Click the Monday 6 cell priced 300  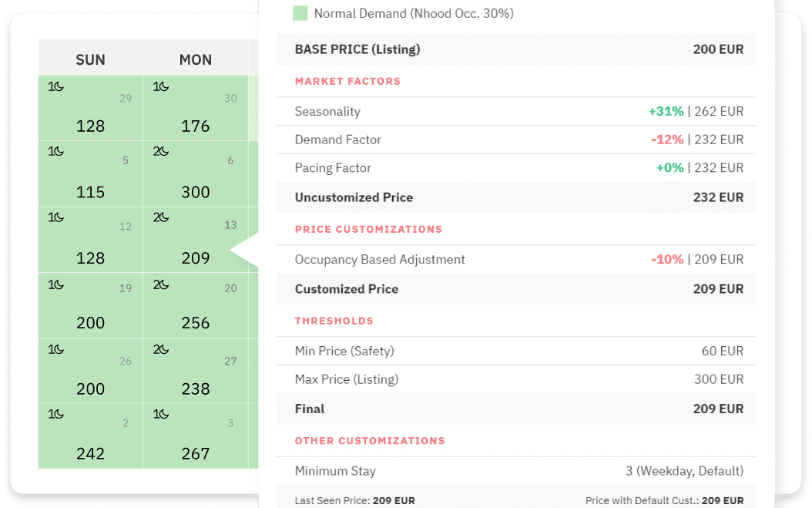195,175
